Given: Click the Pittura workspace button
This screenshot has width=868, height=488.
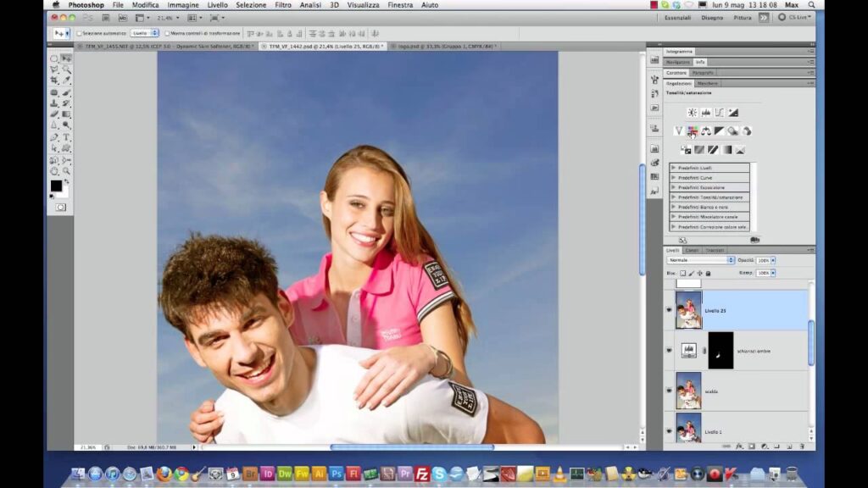Looking at the screenshot, I should click(x=743, y=17).
